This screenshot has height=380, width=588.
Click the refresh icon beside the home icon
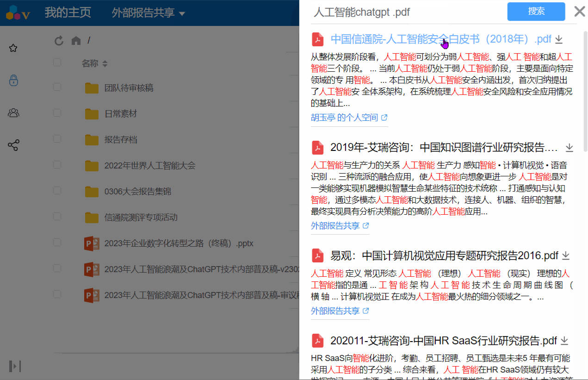[x=59, y=41]
